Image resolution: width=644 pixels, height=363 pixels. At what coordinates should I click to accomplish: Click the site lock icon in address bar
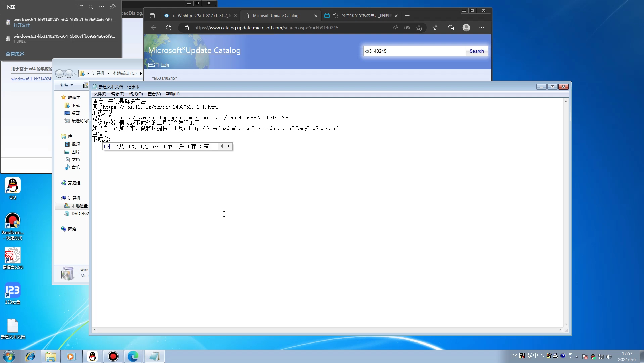pos(187,28)
